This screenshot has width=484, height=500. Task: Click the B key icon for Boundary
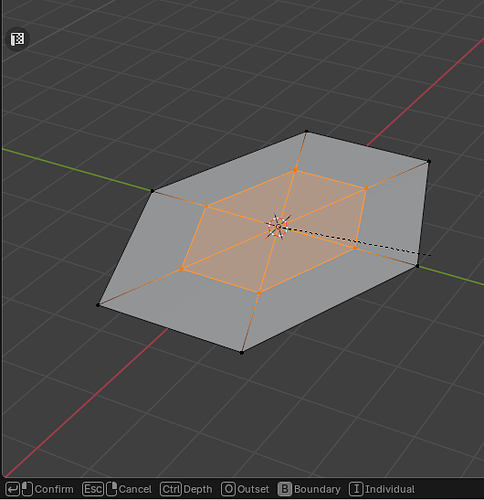pos(285,489)
